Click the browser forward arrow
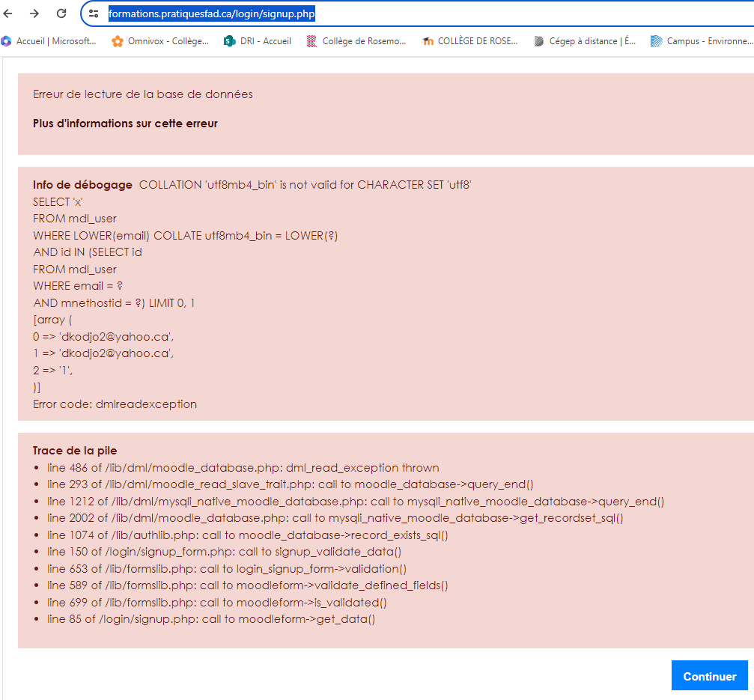754x700 pixels. 34,13
